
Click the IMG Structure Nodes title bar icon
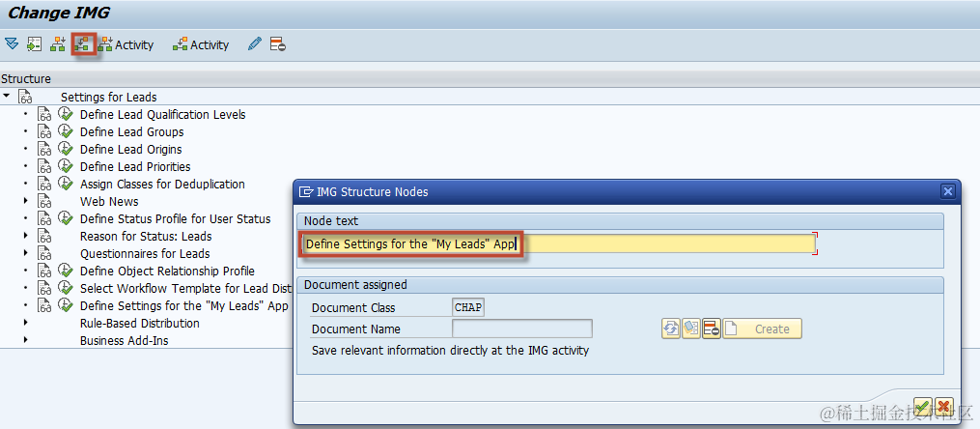point(306,192)
